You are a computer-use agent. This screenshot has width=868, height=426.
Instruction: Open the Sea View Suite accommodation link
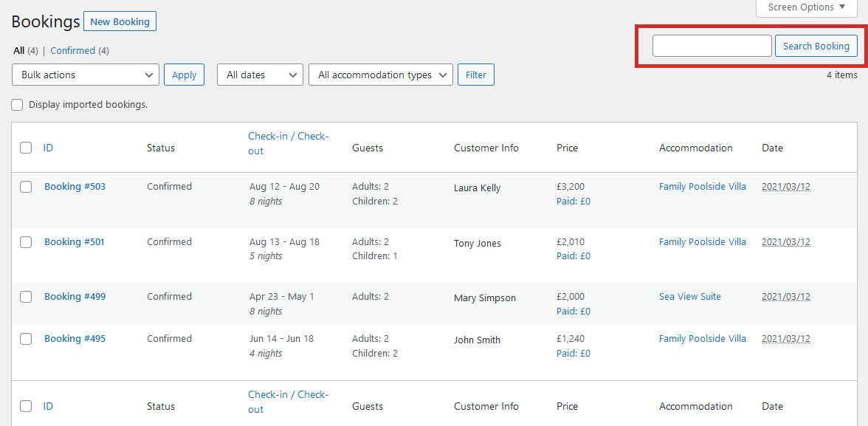(x=689, y=296)
